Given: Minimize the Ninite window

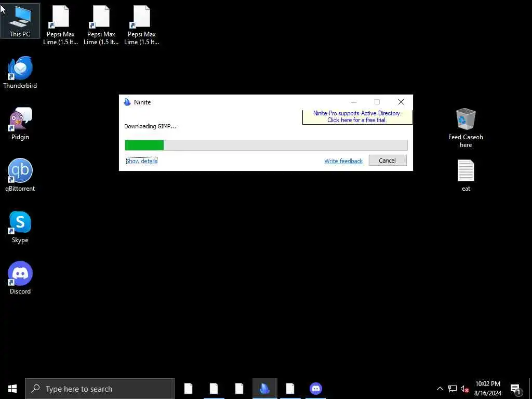Looking at the screenshot, I should [x=353, y=102].
